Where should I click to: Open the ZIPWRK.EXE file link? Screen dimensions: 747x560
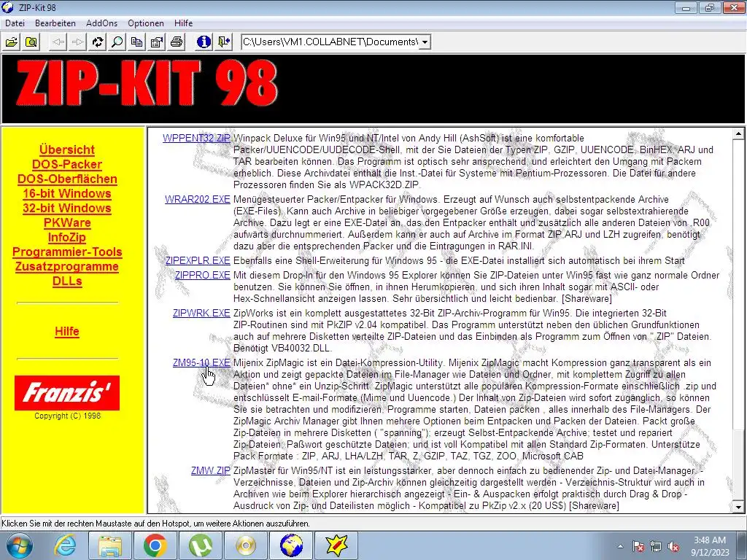(x=201, y=314)
